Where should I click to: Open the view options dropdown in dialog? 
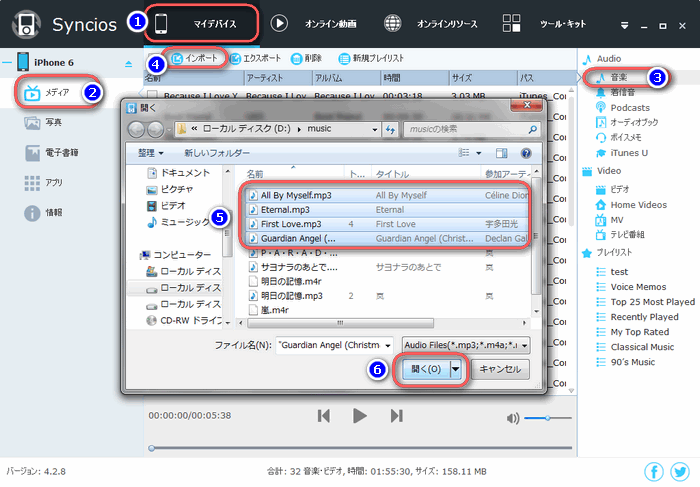click(479, 153)
